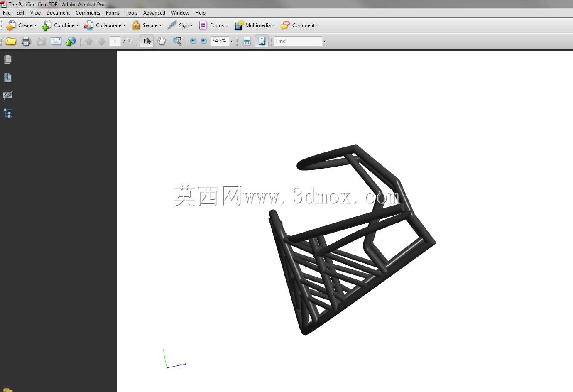This screenshot has width=573, height=392.
Task: Open the View menu
Action: 35,13
